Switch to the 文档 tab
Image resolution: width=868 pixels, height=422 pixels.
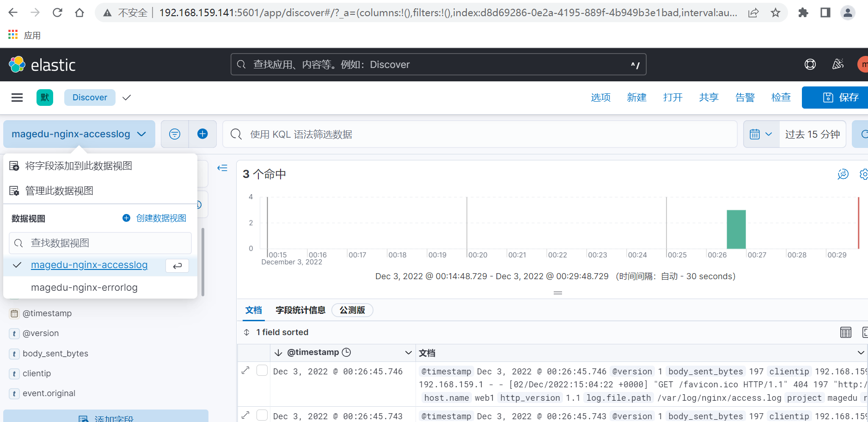click(253, 310)
